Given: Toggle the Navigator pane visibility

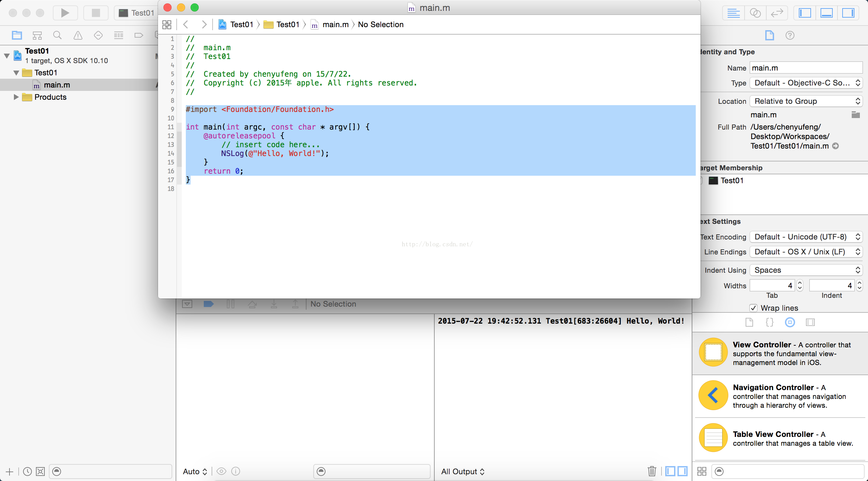Looking at the screenshot, I should click(805, 13).
